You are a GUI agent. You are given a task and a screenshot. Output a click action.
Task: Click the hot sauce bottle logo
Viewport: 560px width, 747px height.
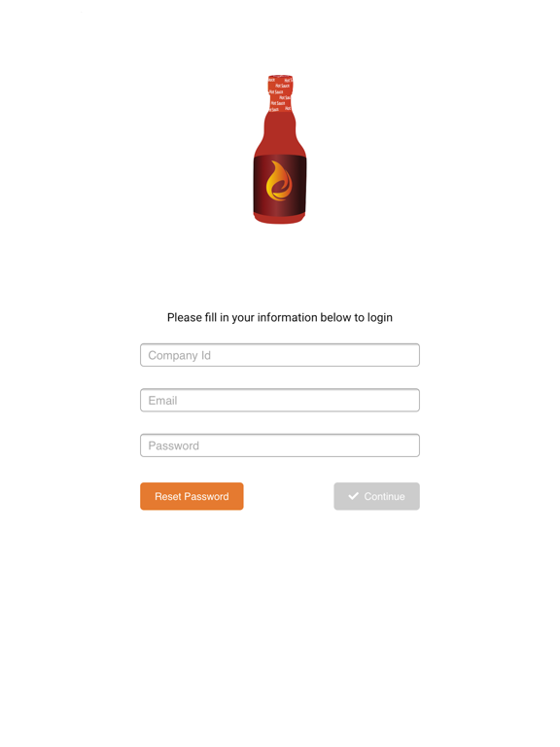(x=280, y=149)
